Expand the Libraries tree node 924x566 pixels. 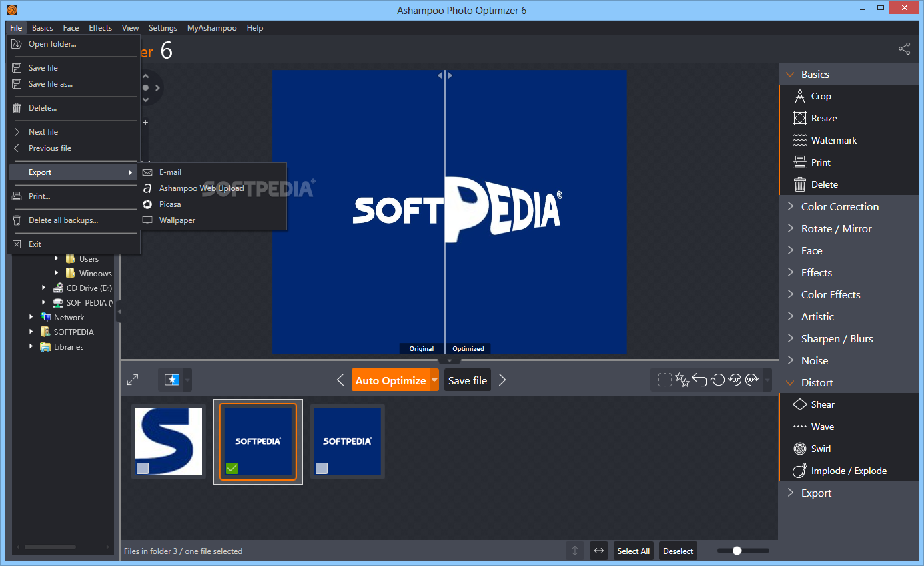[x=31, y=346]
